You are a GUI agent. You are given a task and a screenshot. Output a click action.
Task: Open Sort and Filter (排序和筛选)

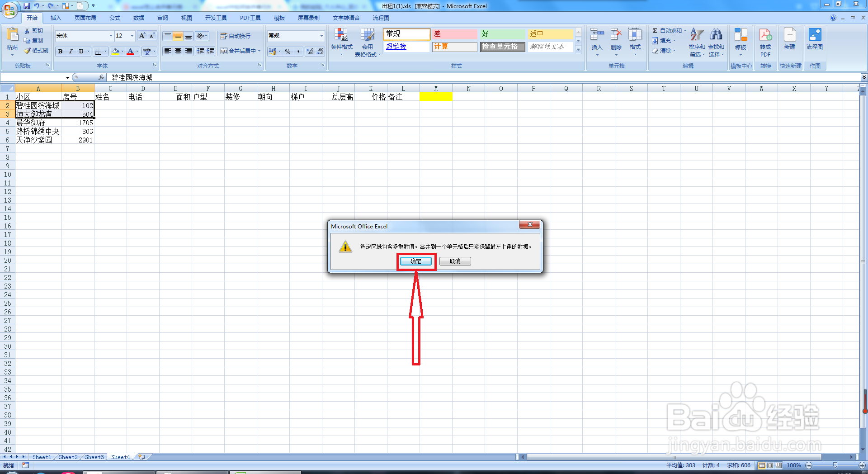[697, 42]
